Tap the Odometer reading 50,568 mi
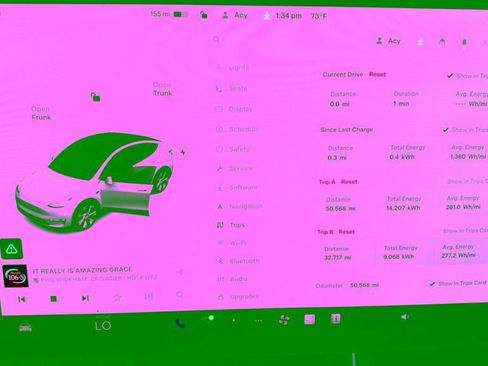488x366 pixels. [364, 285]
